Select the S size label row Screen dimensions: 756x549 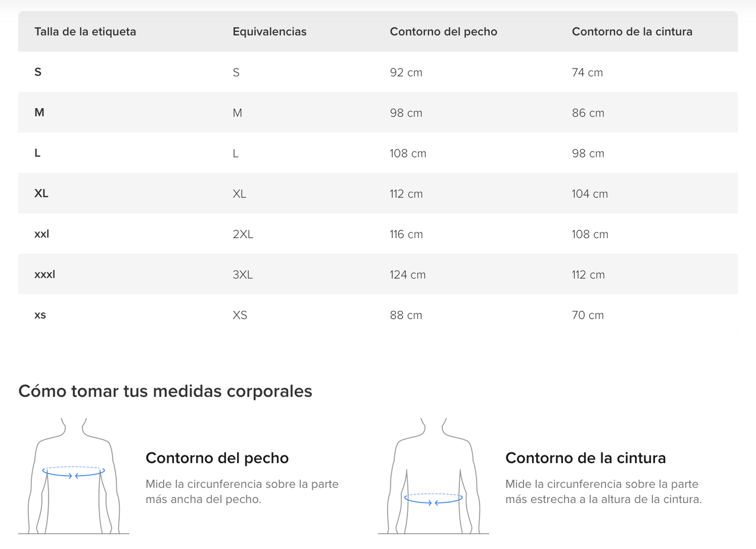(x=38, y=72)
